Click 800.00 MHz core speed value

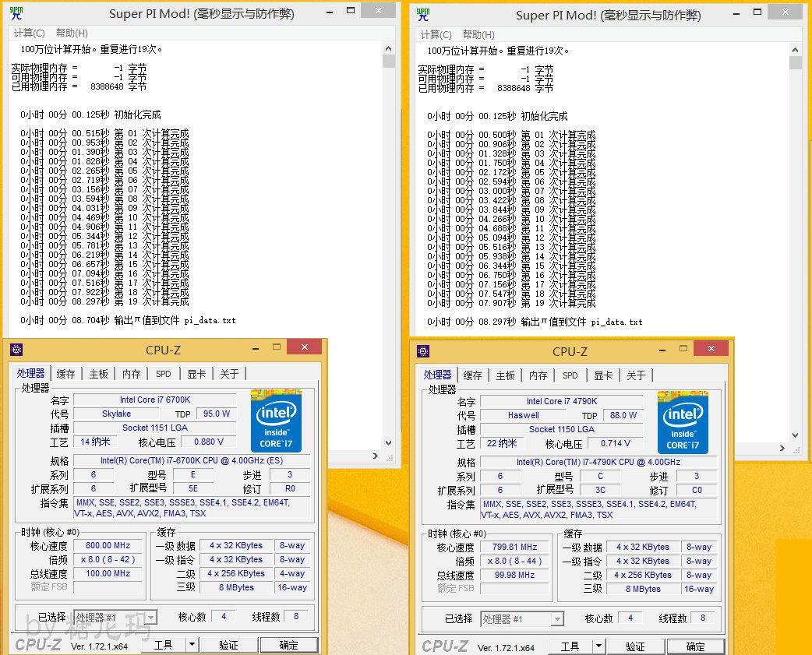(108, 545)
